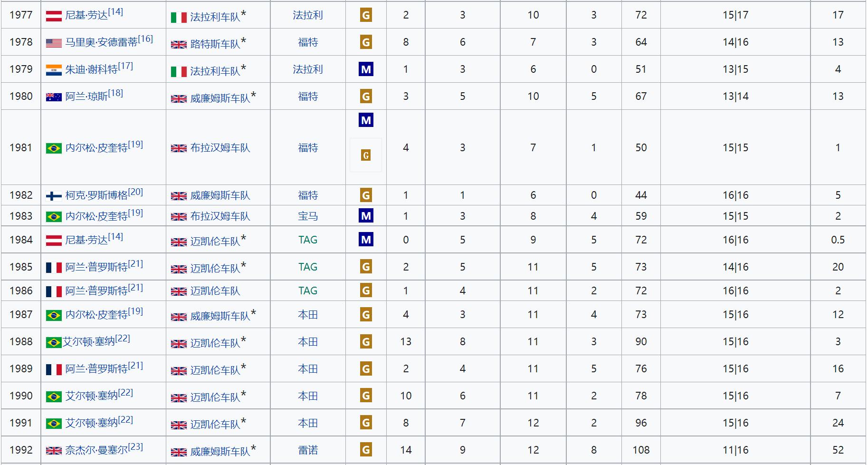Click Austrian flag in 1977 row
Screen dimensions: 868x465
(x=54, y=16)
